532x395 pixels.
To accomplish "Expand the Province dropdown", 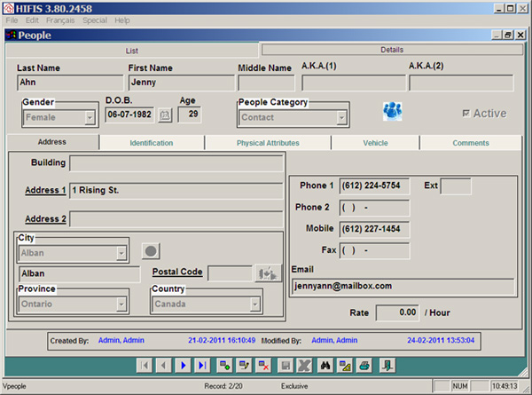I will tap(122, 304).
